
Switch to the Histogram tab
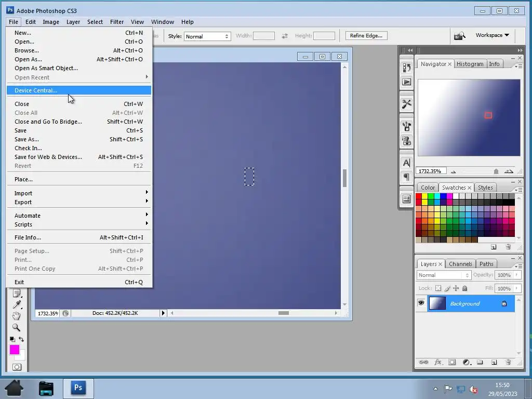pyautogui.click(x=470, y=64)
